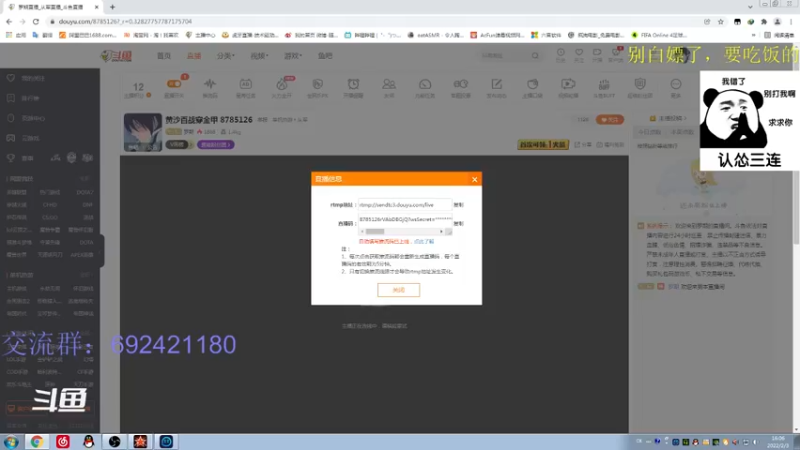Open ranking list bookmark item in sidebar
This screenshot has width=800, height=450.
pos(23,98)
